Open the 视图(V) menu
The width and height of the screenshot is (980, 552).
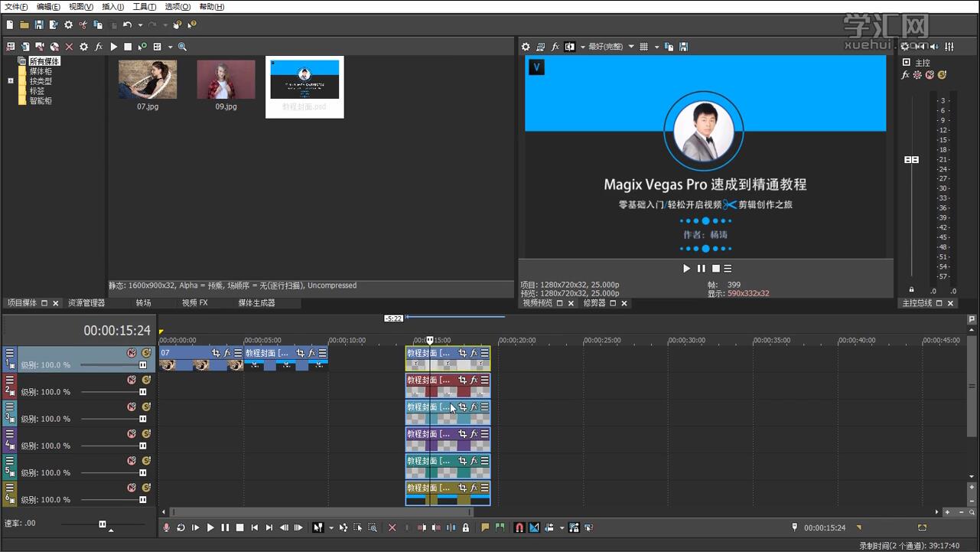coord(81,7)
